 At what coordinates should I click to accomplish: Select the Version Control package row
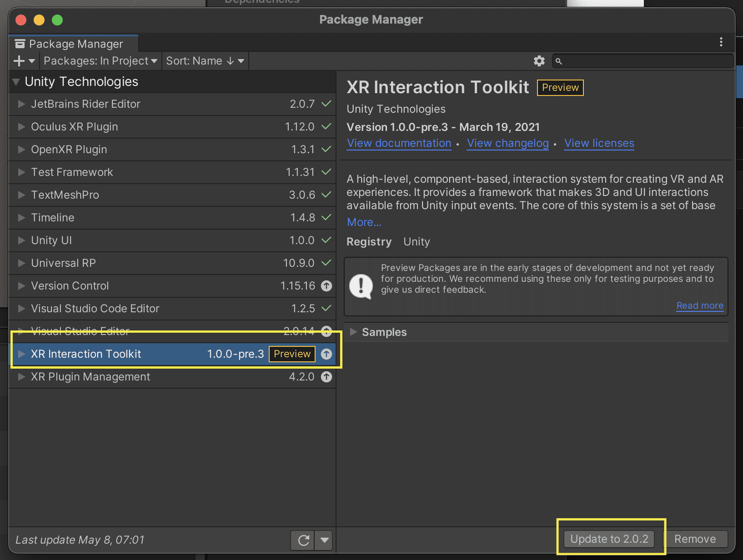pyautogui.click(x=172, y=286)
